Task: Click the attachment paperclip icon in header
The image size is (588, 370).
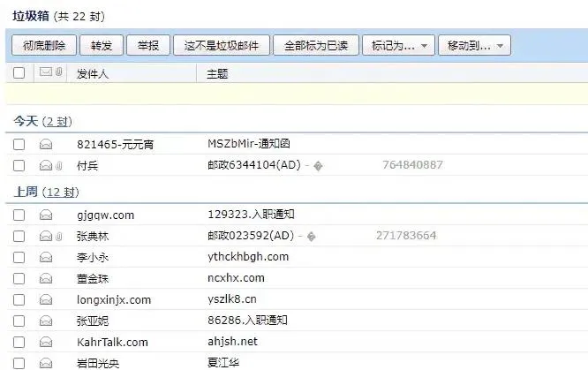Action: click(59, 72)
